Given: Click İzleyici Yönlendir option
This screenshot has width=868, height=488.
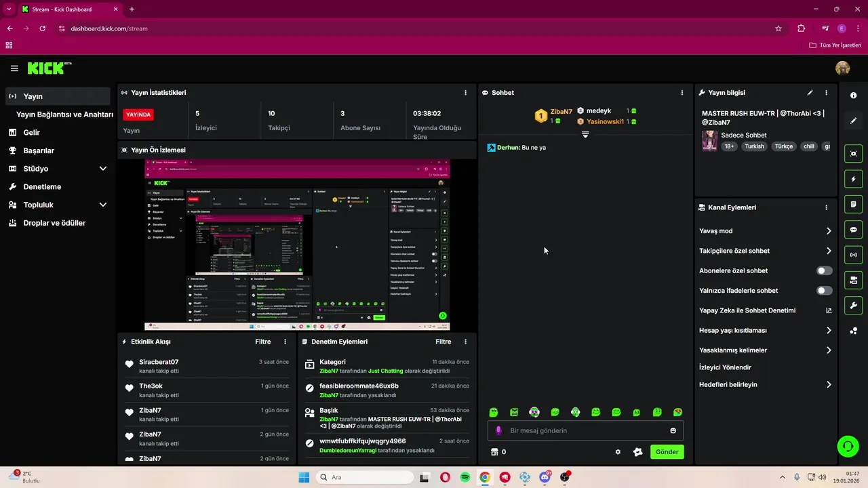Looking at the screenshot, I should click(725, 367).
